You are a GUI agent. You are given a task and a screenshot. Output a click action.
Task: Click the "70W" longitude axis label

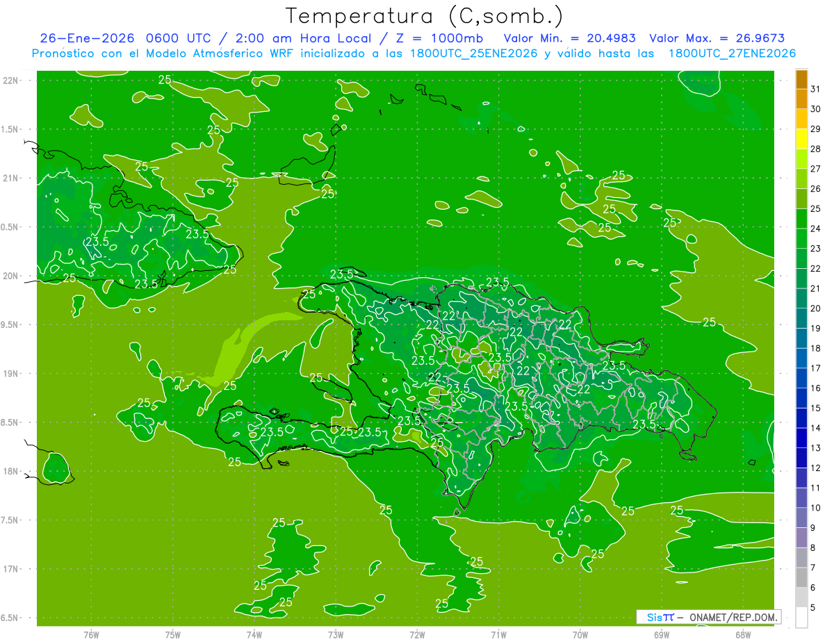coord(580,635)
